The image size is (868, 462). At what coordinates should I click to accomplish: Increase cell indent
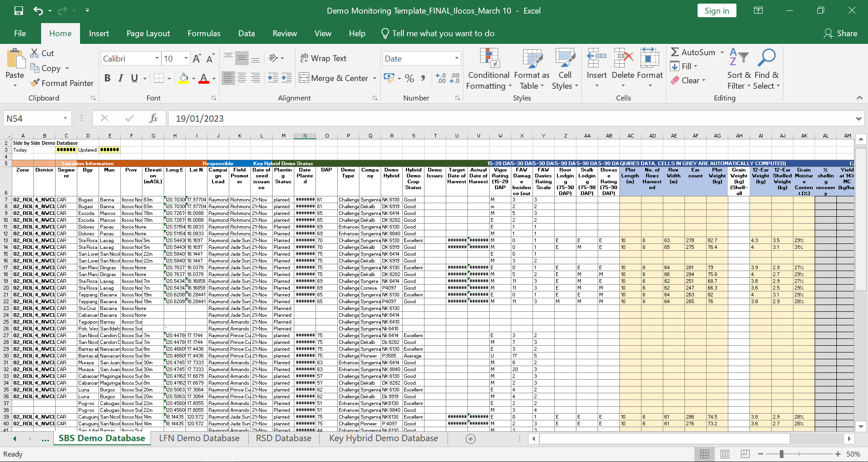(x=287, y=78)
